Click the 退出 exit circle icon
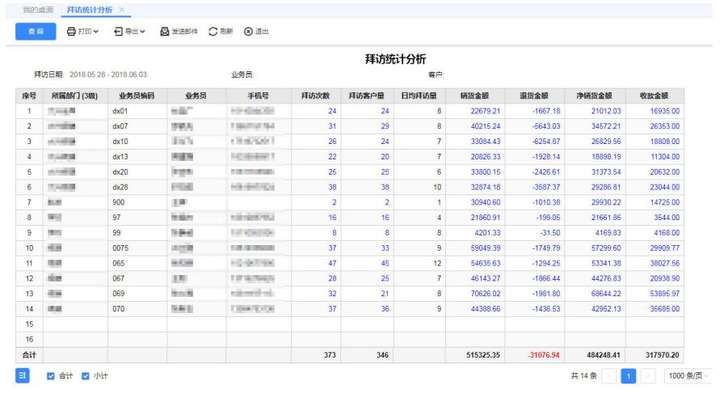Screen dimensions: 720x394 248,31
